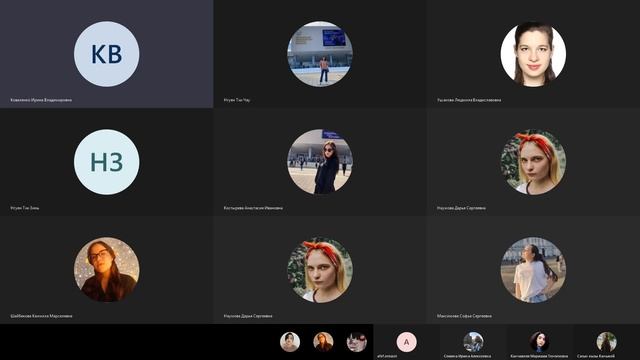Click the avatar showing sunglasses and a black coat
This screenshot has height=360, width=640.
[x=320, y=162]
